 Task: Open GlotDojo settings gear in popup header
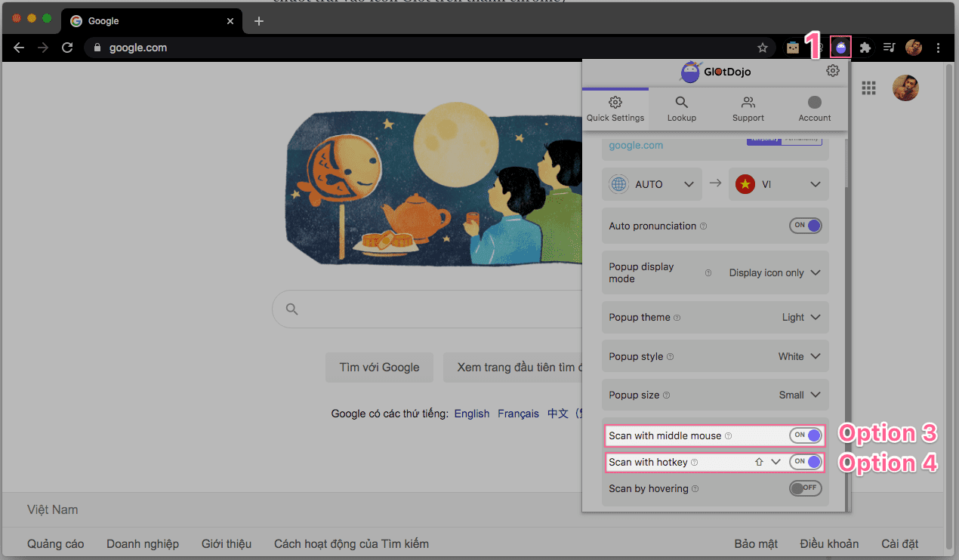point(832,71)
